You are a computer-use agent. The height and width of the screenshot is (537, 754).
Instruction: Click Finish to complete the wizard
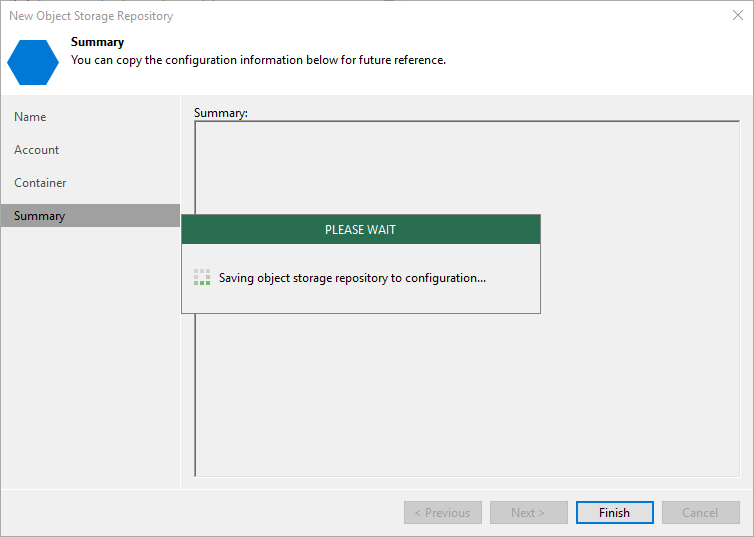(x=614, y=513)
